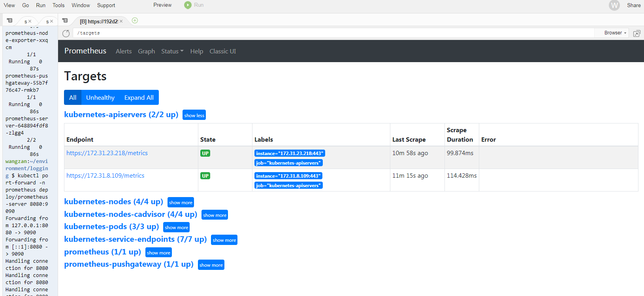Image resolution: width=644 pixels, height=296 pixels.
Task: Click the 10m 58s ago last scrape
Action: (410, 153)
